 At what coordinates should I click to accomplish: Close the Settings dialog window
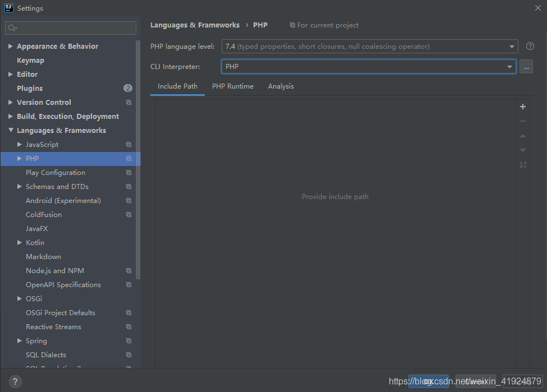point(538,8)
